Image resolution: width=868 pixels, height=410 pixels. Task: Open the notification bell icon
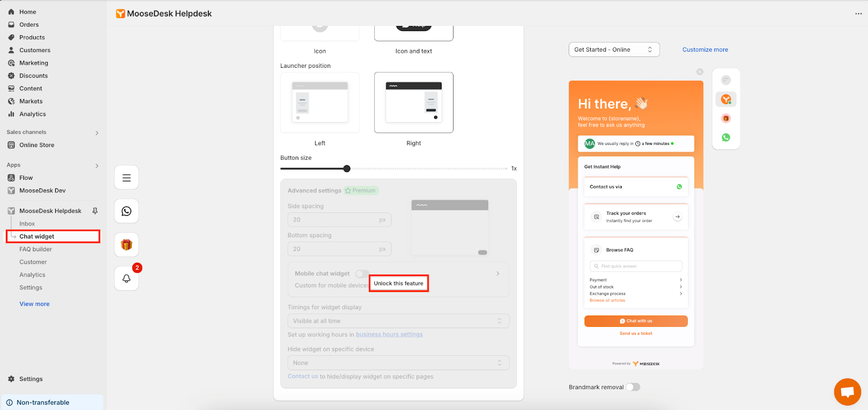[126, 279]
